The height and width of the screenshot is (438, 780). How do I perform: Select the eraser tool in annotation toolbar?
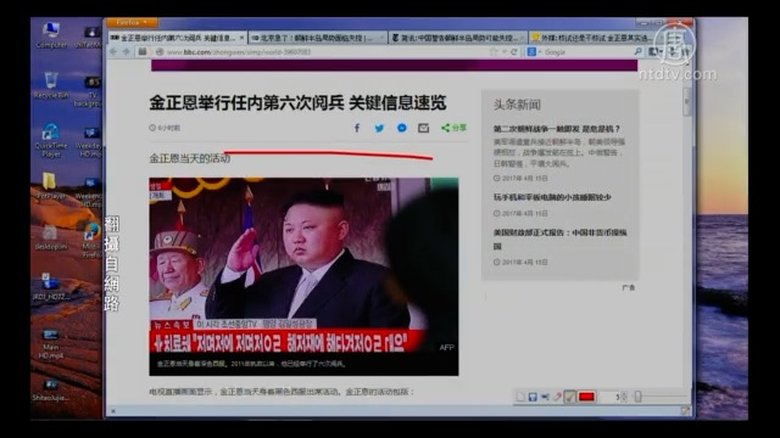point(557,397)
